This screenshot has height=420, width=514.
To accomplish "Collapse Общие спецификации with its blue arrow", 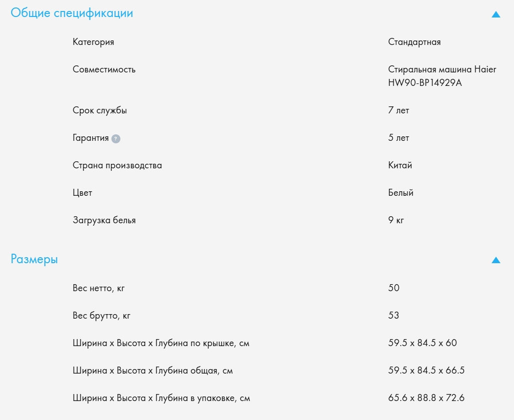I will point(496,14).
